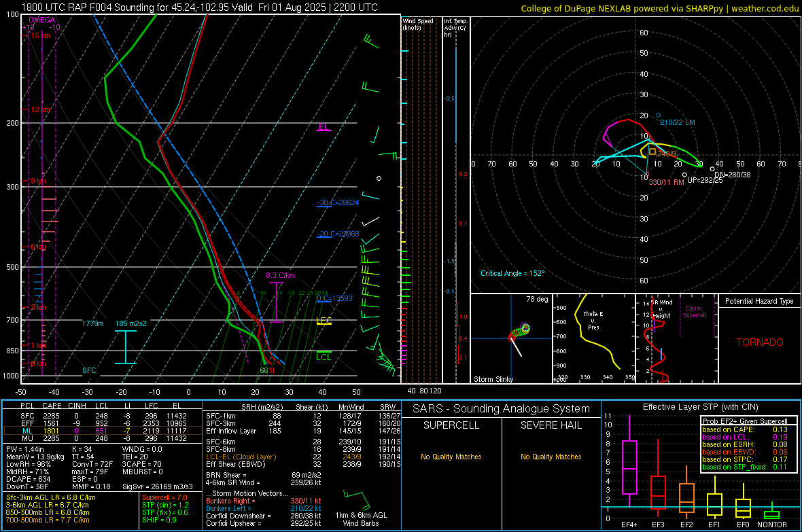802x532 pixels.
Task: Click the LCL-EL (Cloud Layer) row
Action: click(x=303, y=457)
